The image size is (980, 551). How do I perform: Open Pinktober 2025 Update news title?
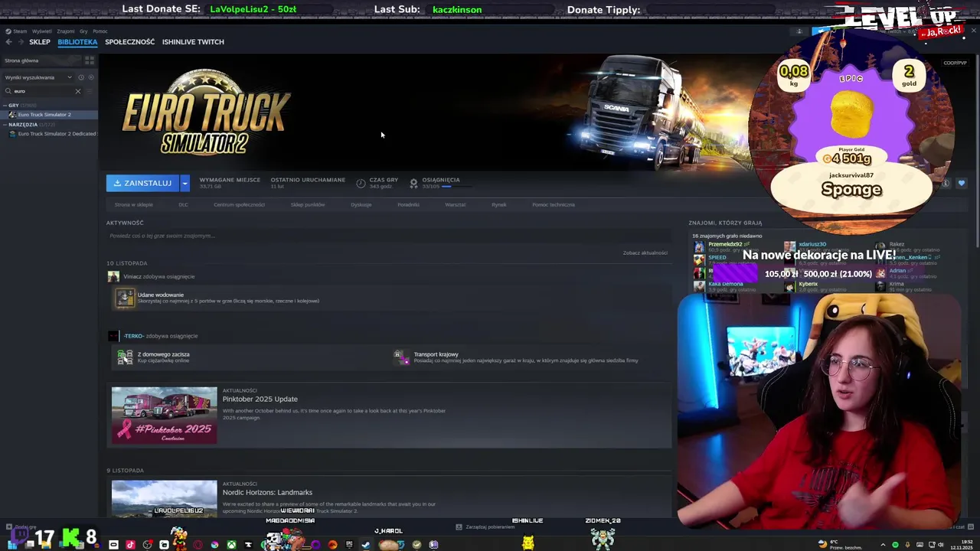[260, 399]
